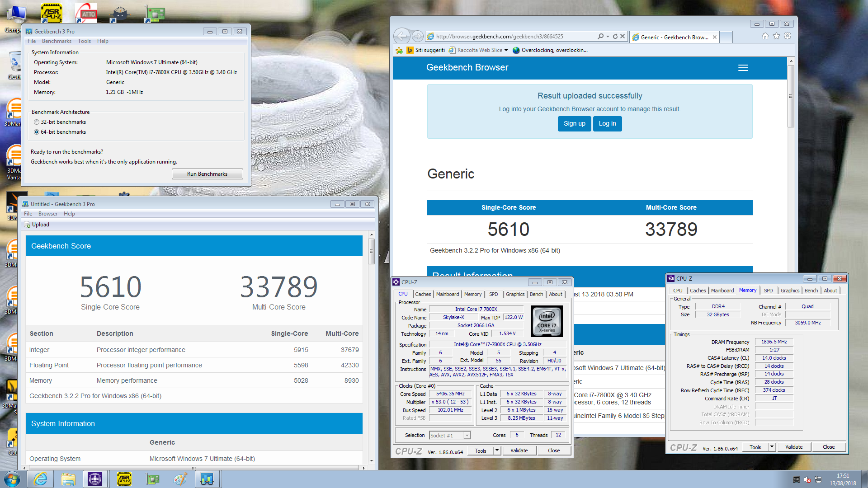Open the Windows Start menu
The height and width of the screenshot is (488, 868).
point(12,479)
